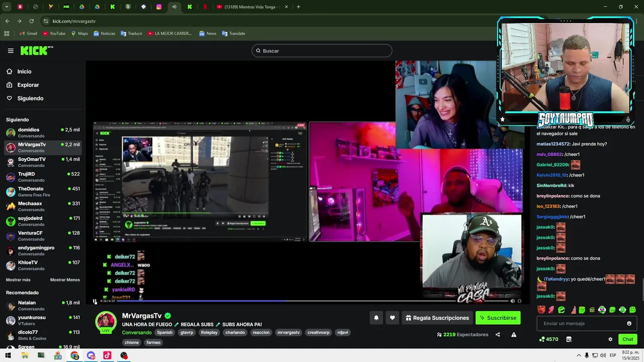644x362 pixels.
Task: Open the Traducir bookmark
Action: (x=131, y=34)
